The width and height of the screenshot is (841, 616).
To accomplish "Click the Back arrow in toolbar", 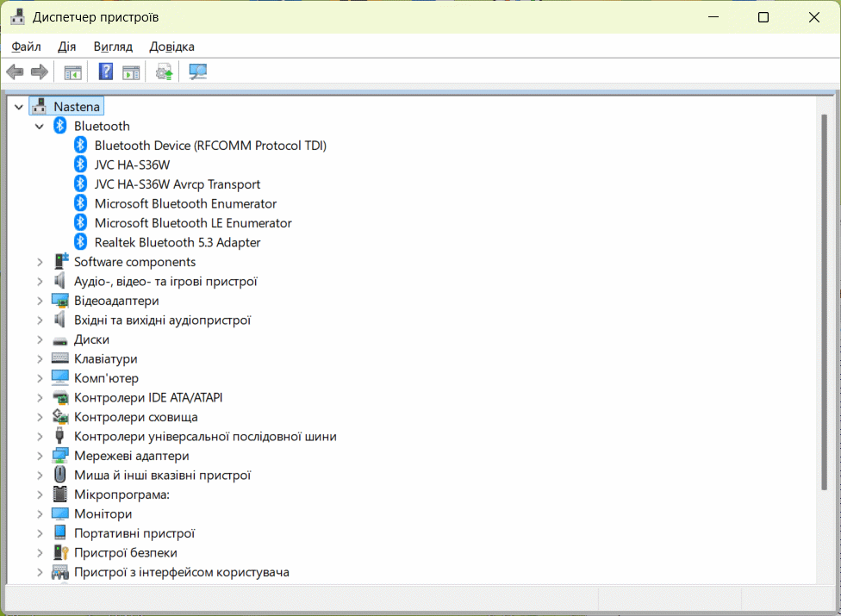I will click(x=15, y=72).
